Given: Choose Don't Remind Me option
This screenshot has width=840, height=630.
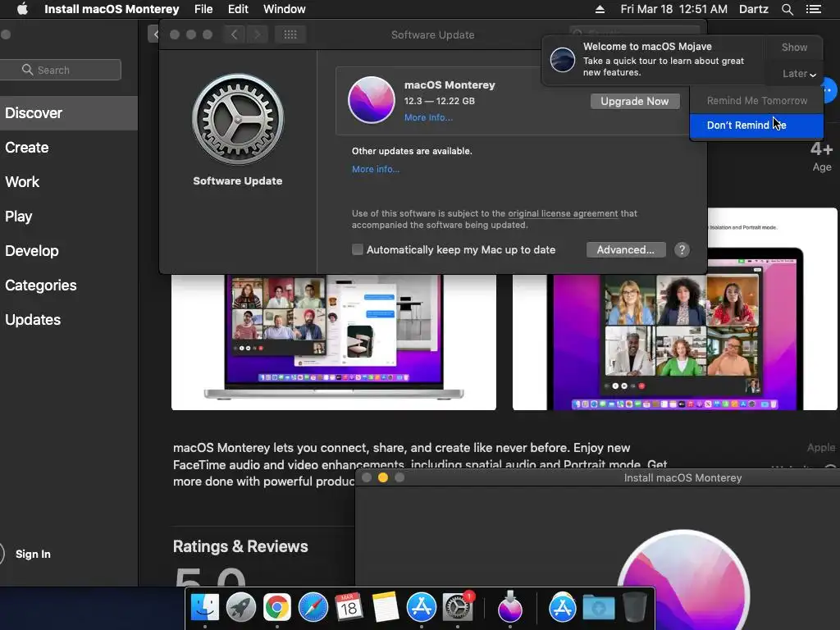Looking at the screenshot, I should click(x=756, y=126).
